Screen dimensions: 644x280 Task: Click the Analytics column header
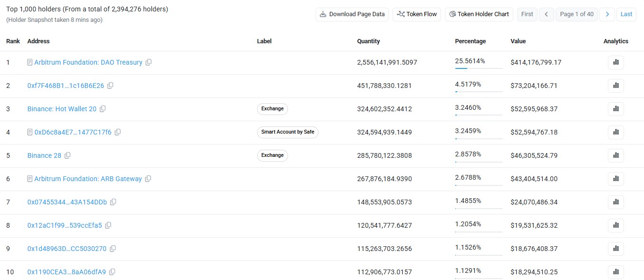pos(615,41)
